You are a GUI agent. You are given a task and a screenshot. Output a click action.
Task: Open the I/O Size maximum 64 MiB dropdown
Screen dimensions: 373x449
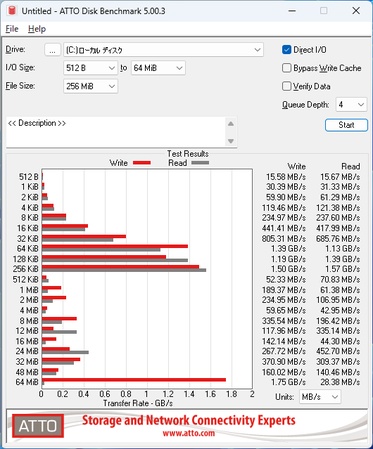click(158, 68)
